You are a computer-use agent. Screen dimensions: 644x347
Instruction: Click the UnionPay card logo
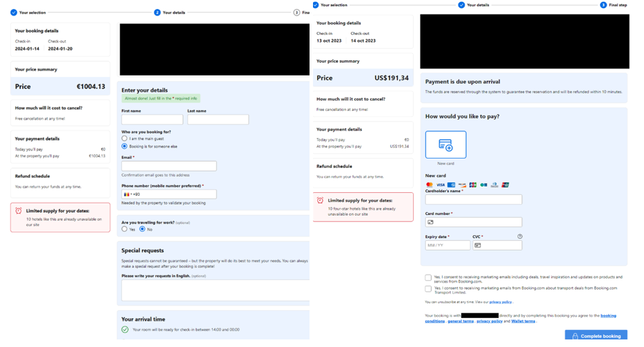click(x=505, y=185)
